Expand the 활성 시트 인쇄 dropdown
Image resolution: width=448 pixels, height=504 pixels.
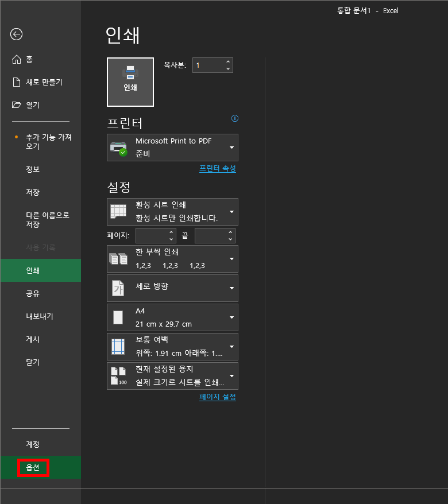coord(172,211)
